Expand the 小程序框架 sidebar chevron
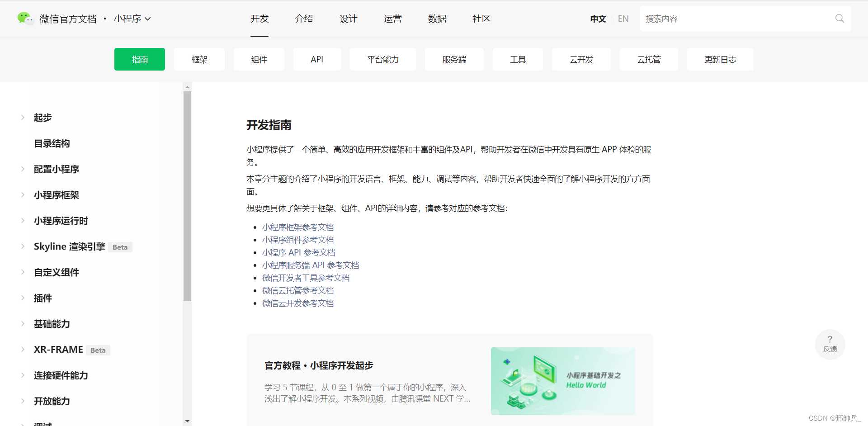 coord(23,195)
